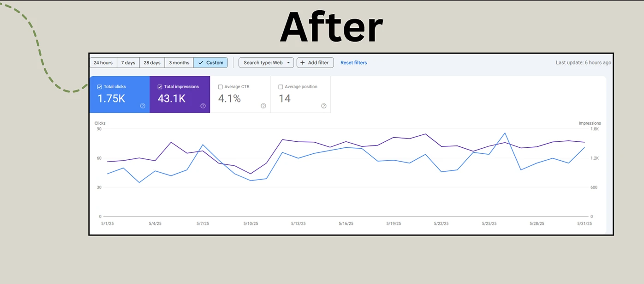
Task: Click the plus icon in Add filter
Action: (x=303, y=63)
